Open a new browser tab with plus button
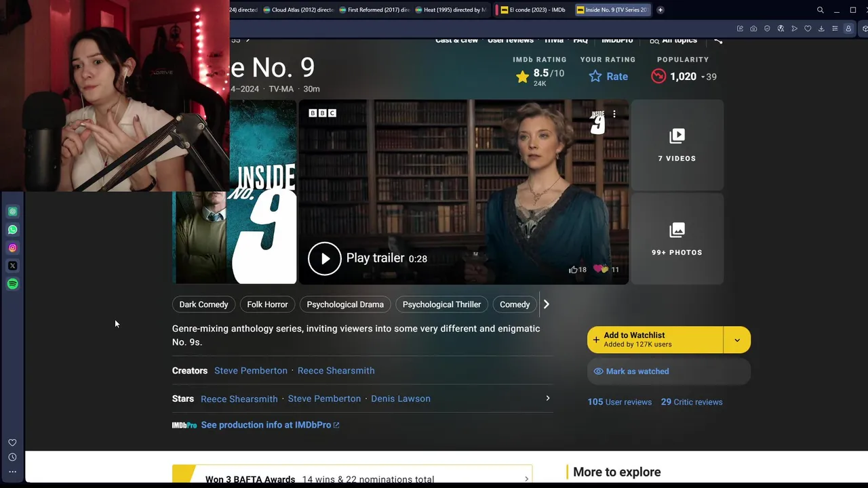The width and height of the screenshot is (868, 488). pyautogui.click(x=660, y=9)
